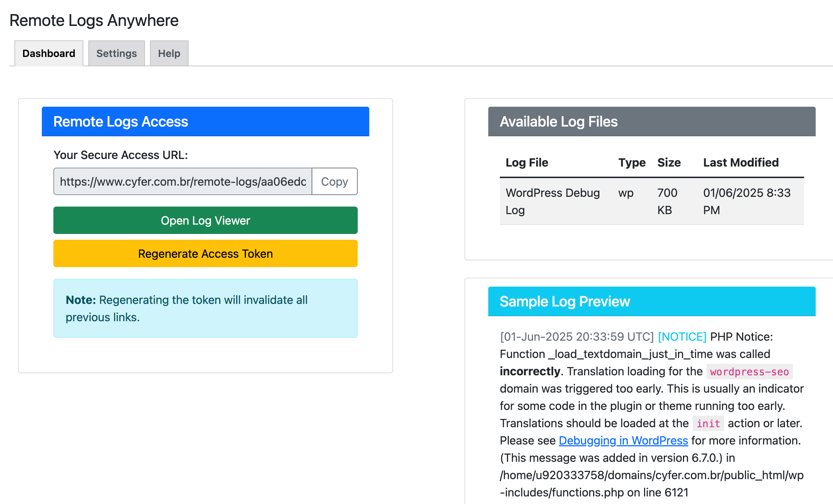
Task: Click the Remote Logs Access panel header
Action: coord(206,121)
